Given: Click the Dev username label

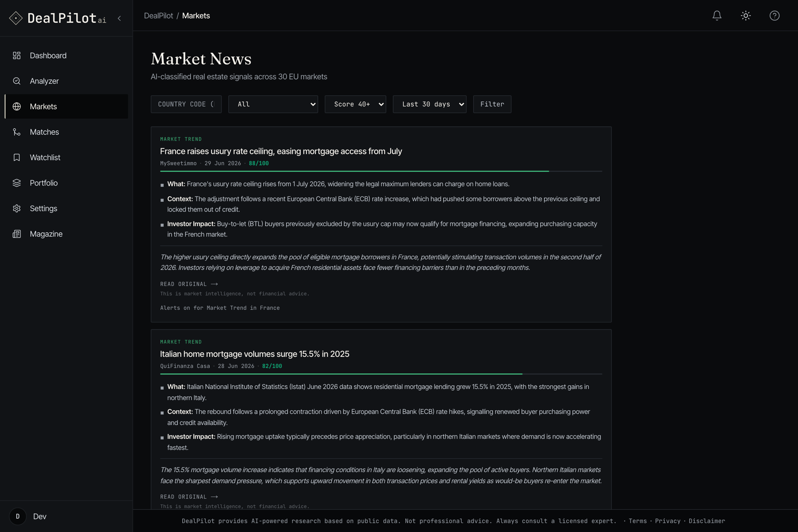Looking at the screenshot, I should (40, 516).
